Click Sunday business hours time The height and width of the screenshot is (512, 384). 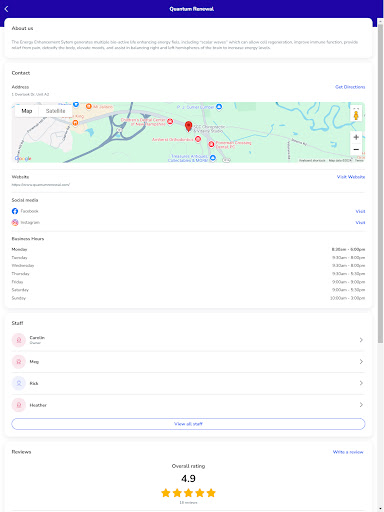pyautogui.click(x=348, y=298)
